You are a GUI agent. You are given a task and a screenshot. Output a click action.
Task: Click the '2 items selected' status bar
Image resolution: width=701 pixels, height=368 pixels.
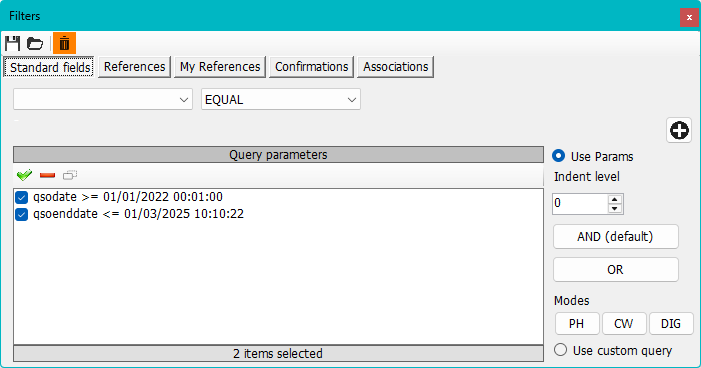pos(278,353)
